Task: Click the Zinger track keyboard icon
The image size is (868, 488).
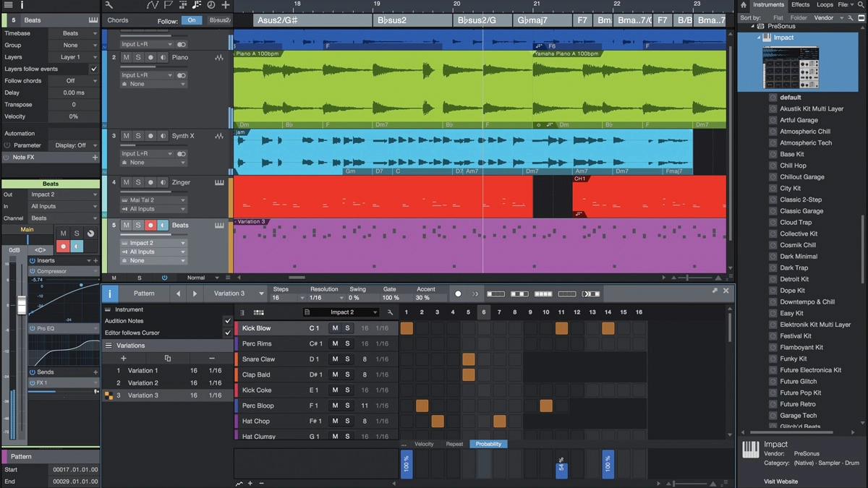Action: tap(219, 183)
